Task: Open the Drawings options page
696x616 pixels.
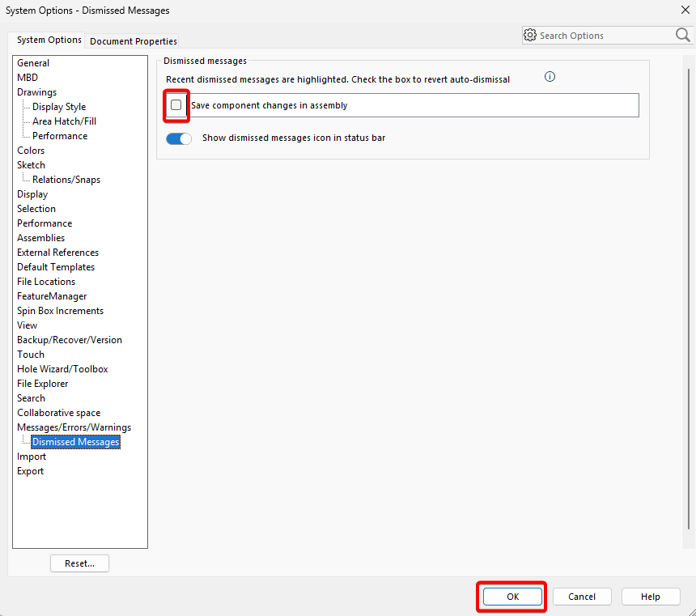Action: (37, 92)
